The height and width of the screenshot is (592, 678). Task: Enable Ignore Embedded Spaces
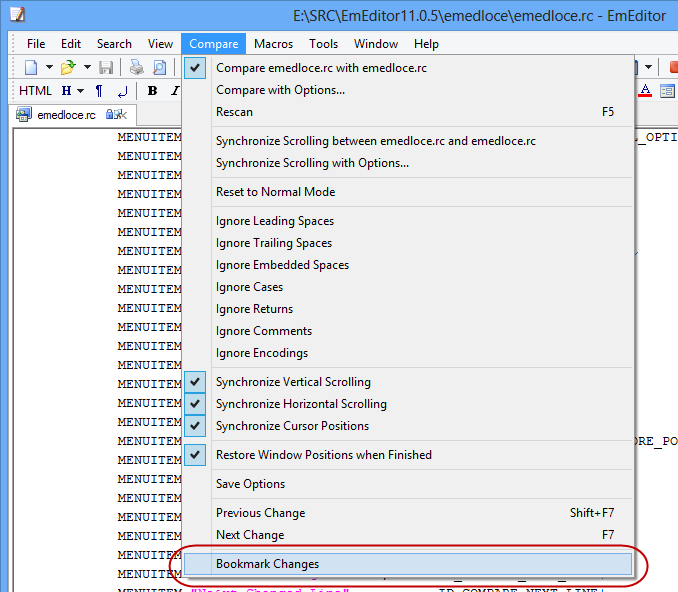[x=408, y=265]
